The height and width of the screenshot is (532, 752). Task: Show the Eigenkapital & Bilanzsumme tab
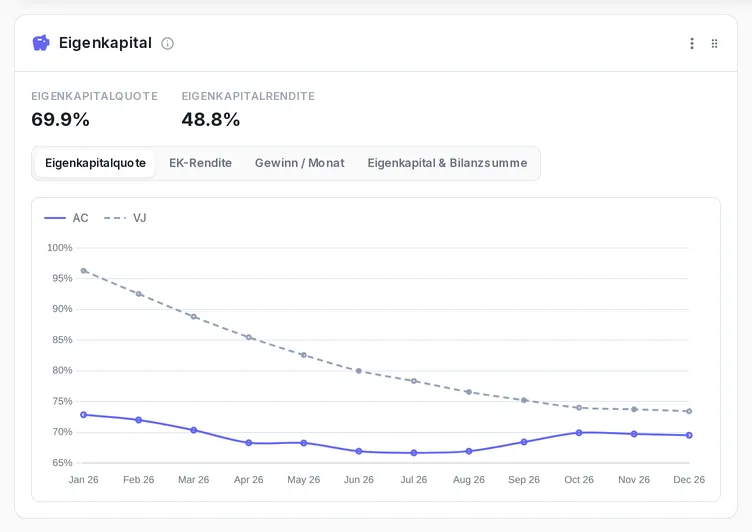tap(447, 163)
